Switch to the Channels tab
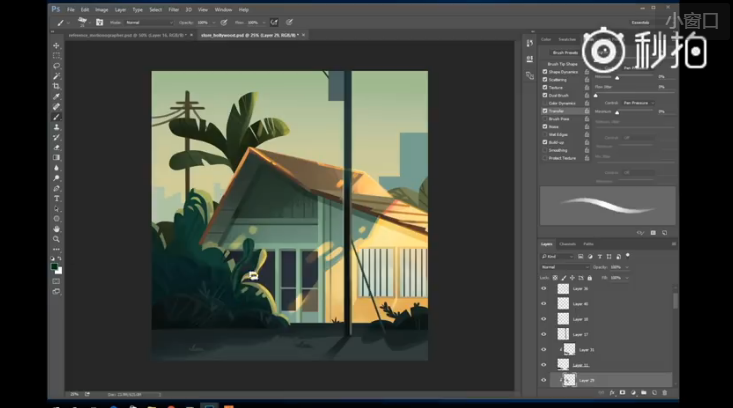The height and width of the screenshot is (408, 733). click(x=567, y=244)
